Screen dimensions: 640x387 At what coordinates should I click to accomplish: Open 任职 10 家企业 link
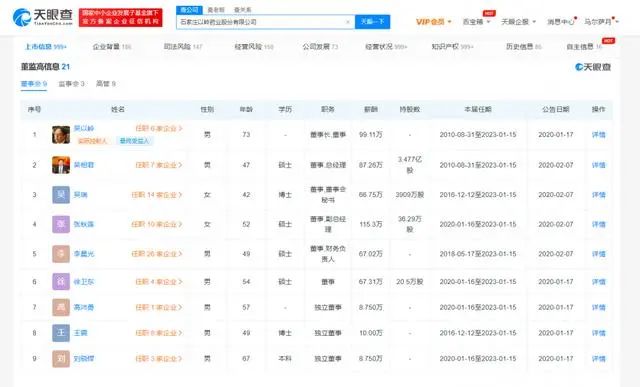tap(157, 224)
